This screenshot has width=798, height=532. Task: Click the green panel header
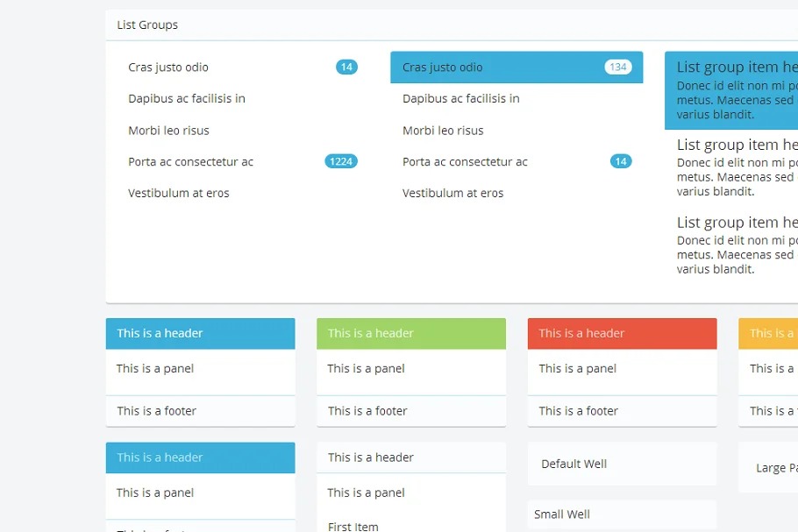(x=411, y=333)
